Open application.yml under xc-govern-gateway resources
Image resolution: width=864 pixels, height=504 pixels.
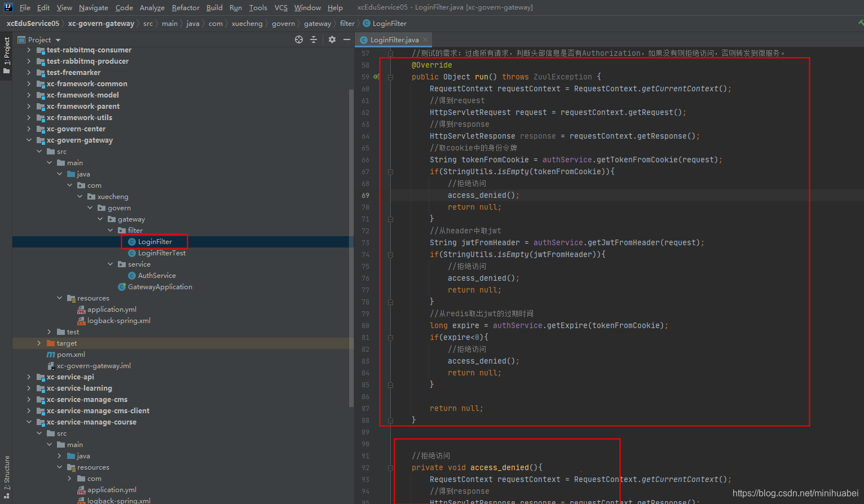coord(112,310)
